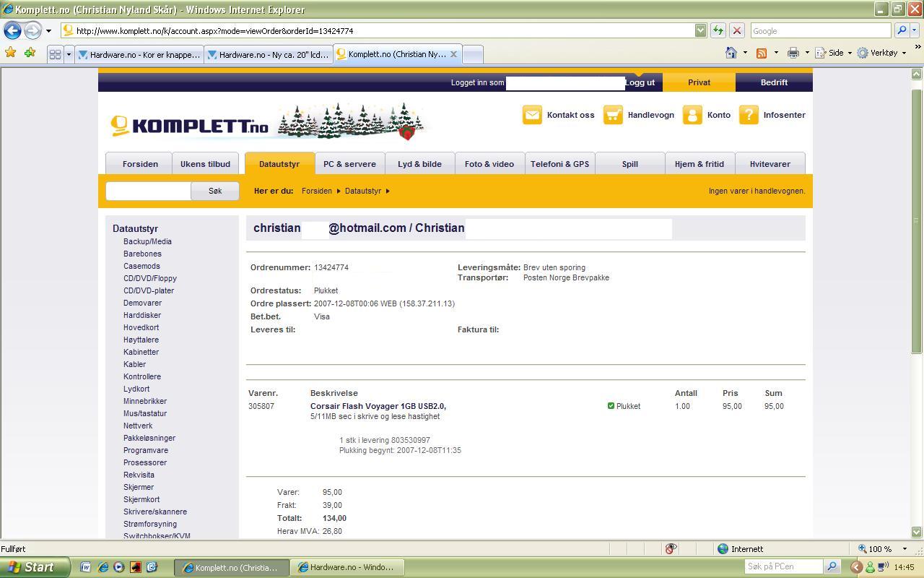Switch to Hardware.no taskbar window
Image resolution: width=924 pixels, height=578 pixels.
pyautogui.click(x=346, y=567)
